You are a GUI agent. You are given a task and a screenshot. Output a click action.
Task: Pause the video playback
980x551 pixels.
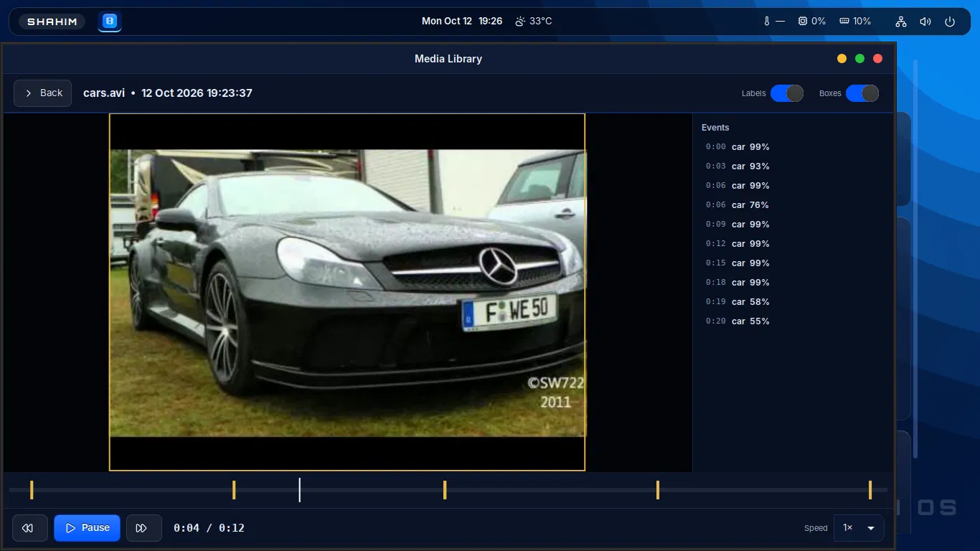click(x=87, y=528)
